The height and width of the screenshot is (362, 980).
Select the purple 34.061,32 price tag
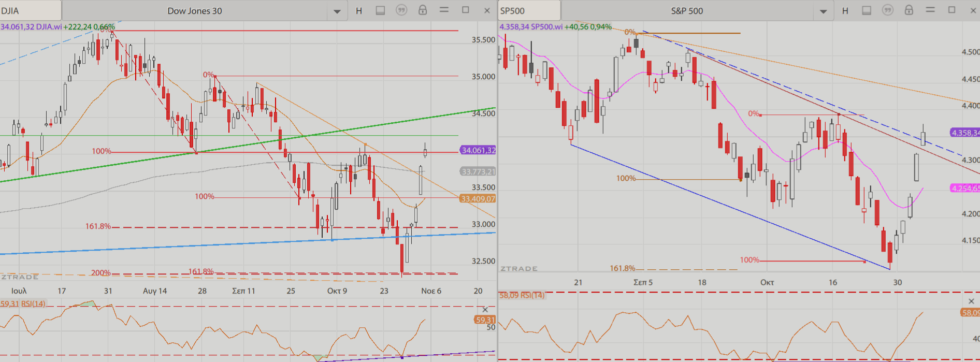[x=478, y=150]
